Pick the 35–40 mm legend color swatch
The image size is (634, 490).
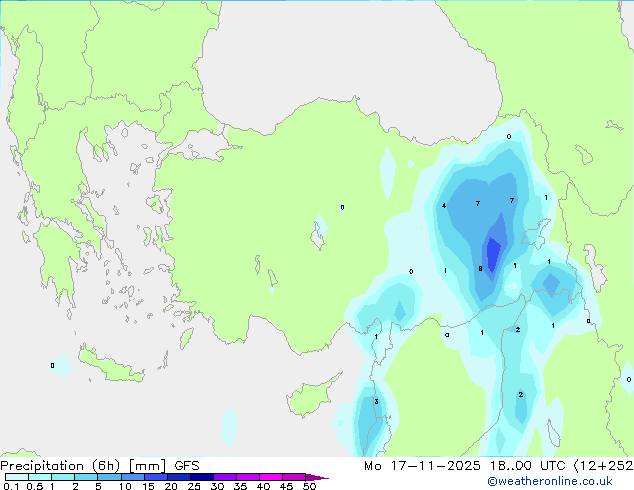(x=247, y=477)
